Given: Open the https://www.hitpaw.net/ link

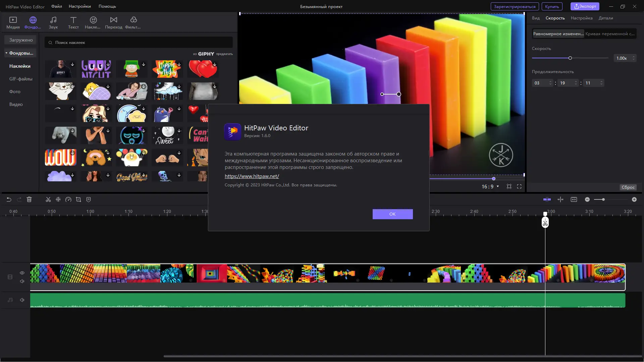Looking at the screenshot, I should [x=252, y=176].
